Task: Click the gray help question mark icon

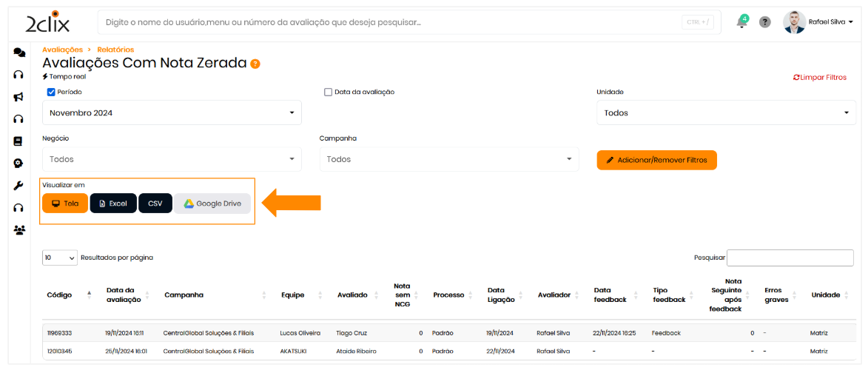Action: 765,22
